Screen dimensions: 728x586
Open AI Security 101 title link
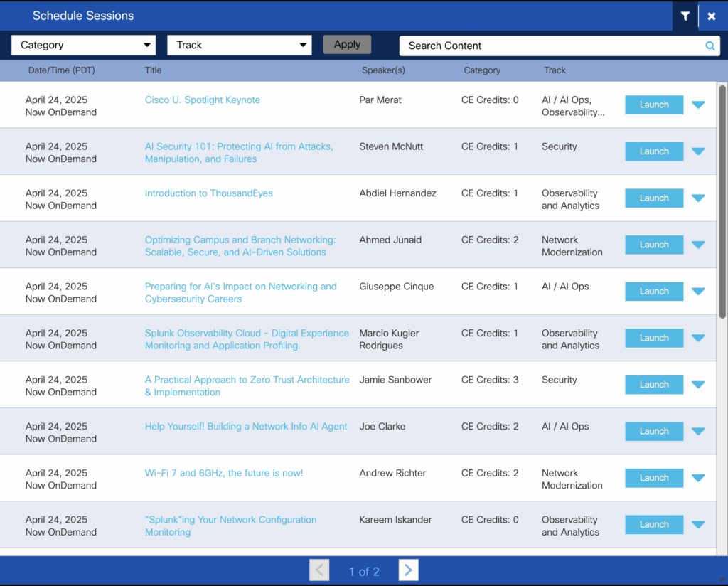pos(239,153)
